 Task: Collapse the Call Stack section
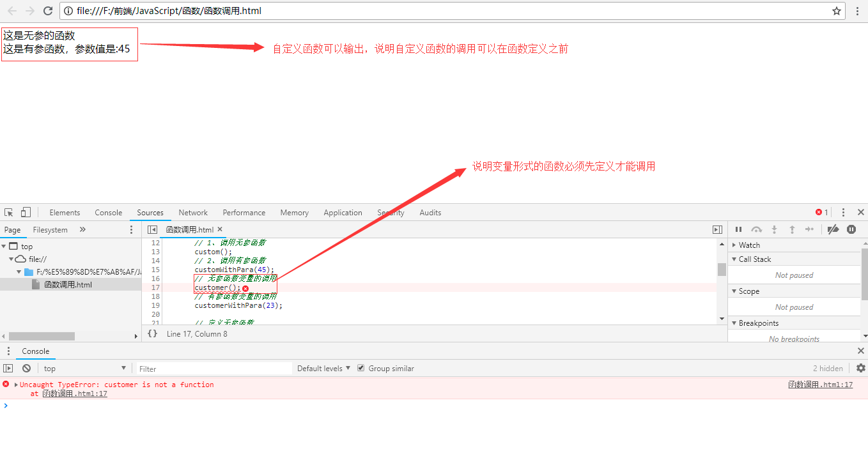(x=734, y=259)
